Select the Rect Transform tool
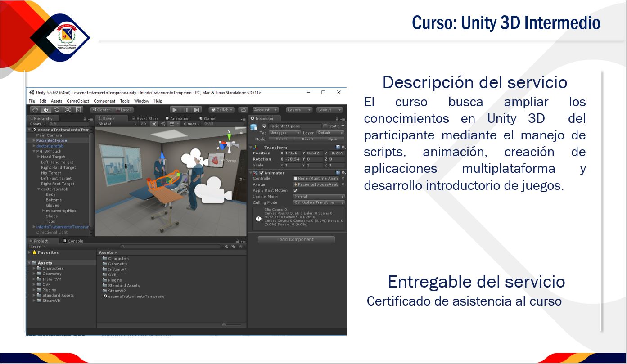 pos(78,110)
